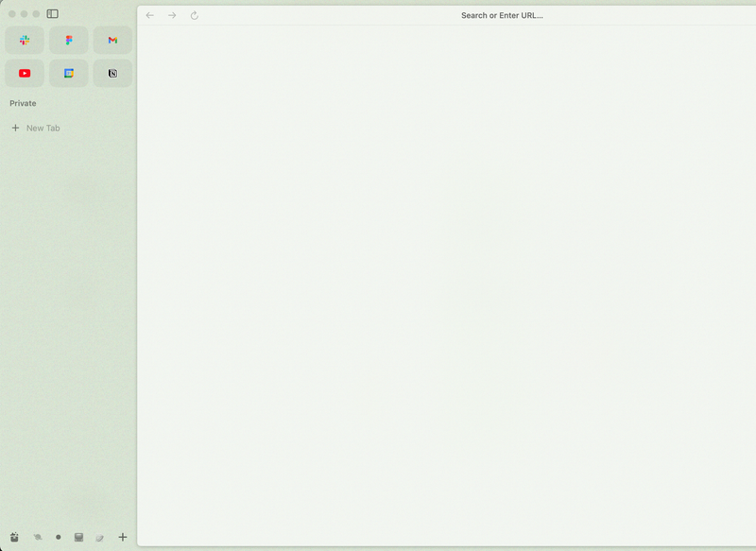Select the dot space indicator
Image resolution: width=756 pixels, height=551 pixels.
(x=59, y=537)
